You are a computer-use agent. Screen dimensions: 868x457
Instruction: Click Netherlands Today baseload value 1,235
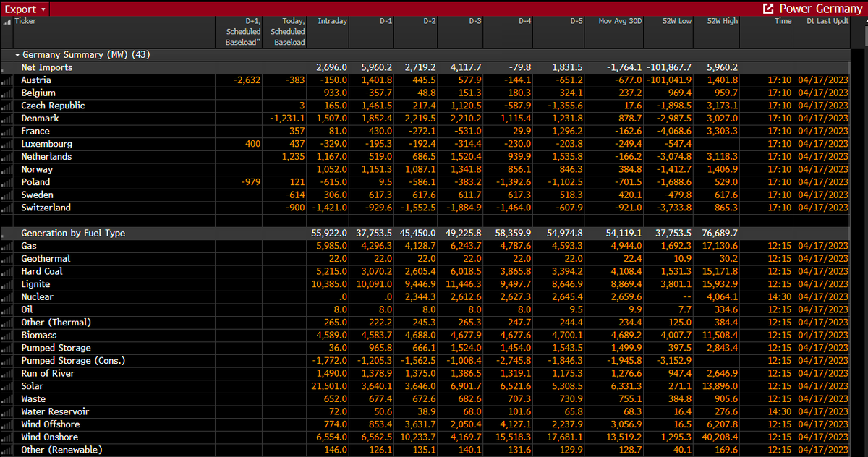click(293, 157)
